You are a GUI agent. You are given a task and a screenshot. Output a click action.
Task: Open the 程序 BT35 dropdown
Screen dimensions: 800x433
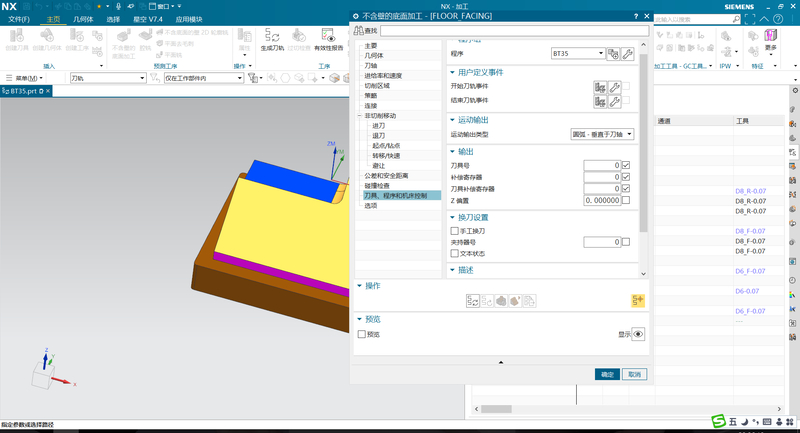(x=578, y=54)
